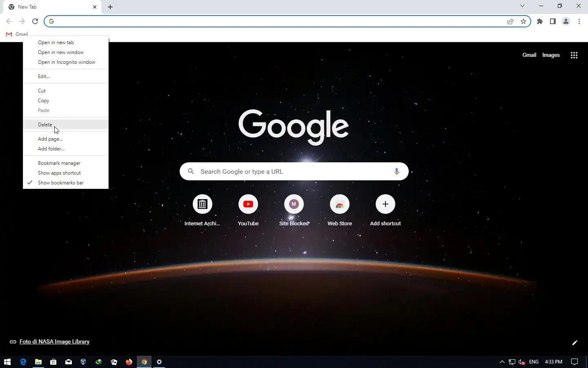
Task: Open Microsoft Store from the taskbar
Action: (x=53, y=362)
